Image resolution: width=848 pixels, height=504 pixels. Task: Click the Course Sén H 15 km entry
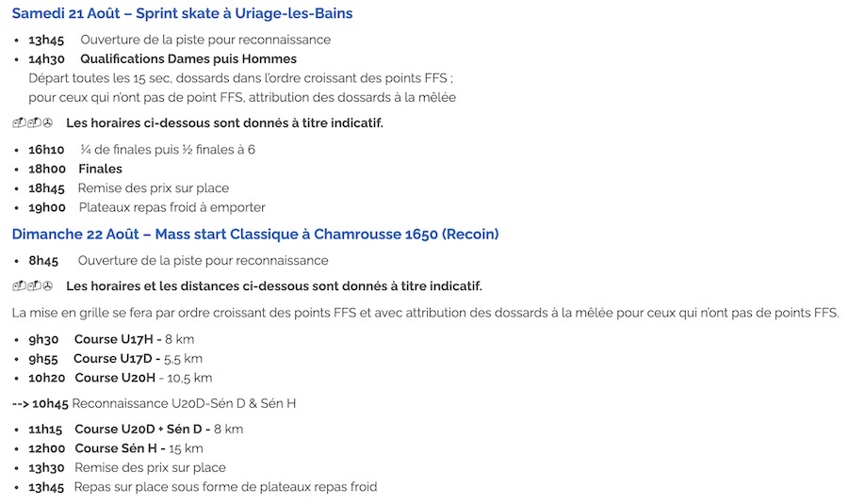click(116, 448)
